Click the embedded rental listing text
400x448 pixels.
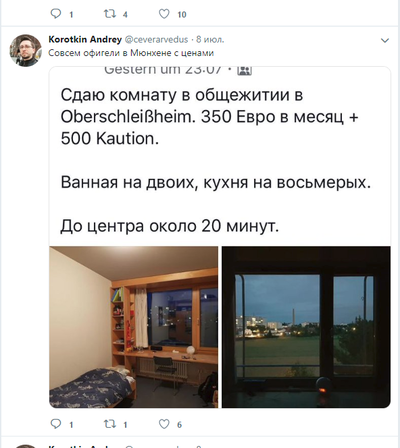coord(215,161)
